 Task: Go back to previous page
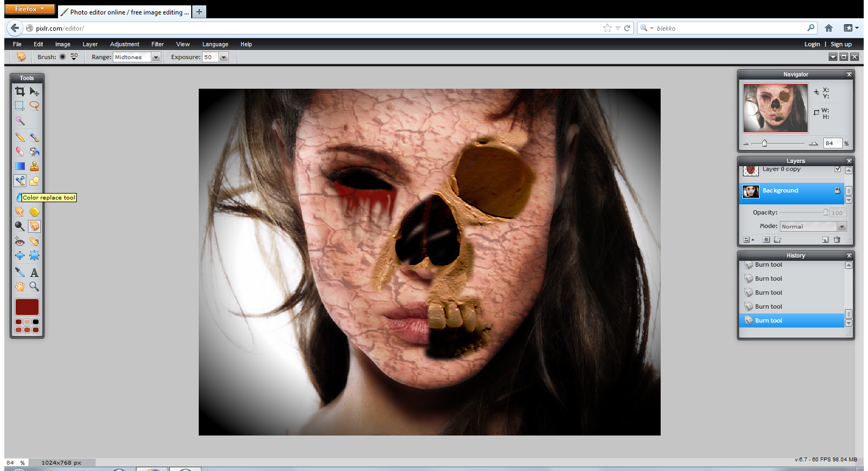(x=15, y=28)
